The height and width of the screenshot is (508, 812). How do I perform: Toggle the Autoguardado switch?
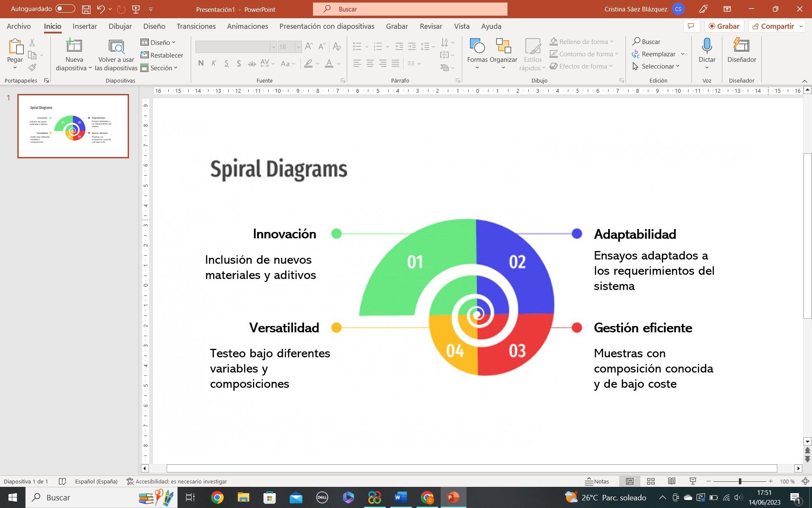pyautogui.click(x=65, y=9)
